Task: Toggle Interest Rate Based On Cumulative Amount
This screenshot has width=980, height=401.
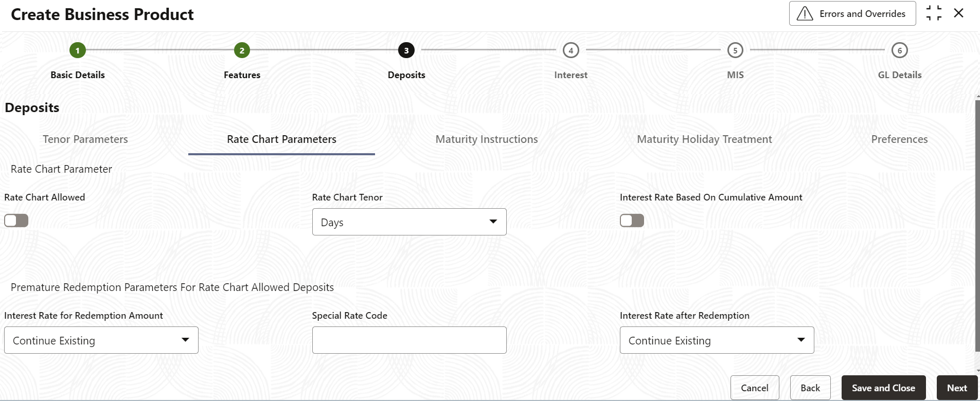Action: pos(632,221)
